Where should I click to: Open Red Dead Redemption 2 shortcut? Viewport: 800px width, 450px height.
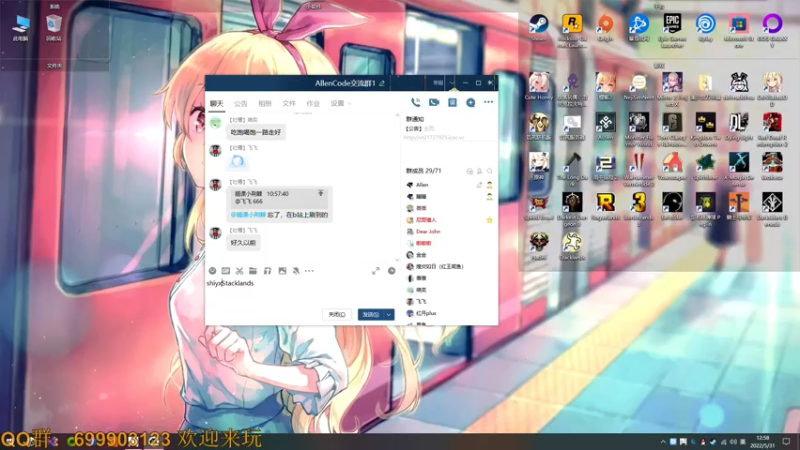point(772,130)
